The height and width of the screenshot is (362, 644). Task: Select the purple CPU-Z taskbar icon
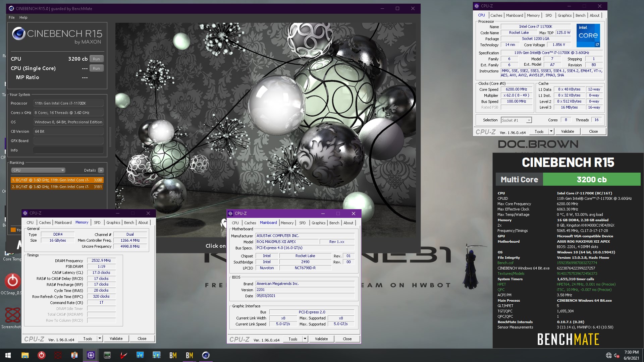point(91,355)
